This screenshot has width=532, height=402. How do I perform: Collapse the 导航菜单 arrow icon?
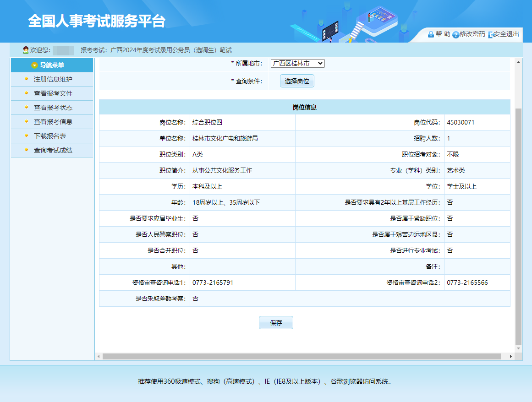(34, 65)
